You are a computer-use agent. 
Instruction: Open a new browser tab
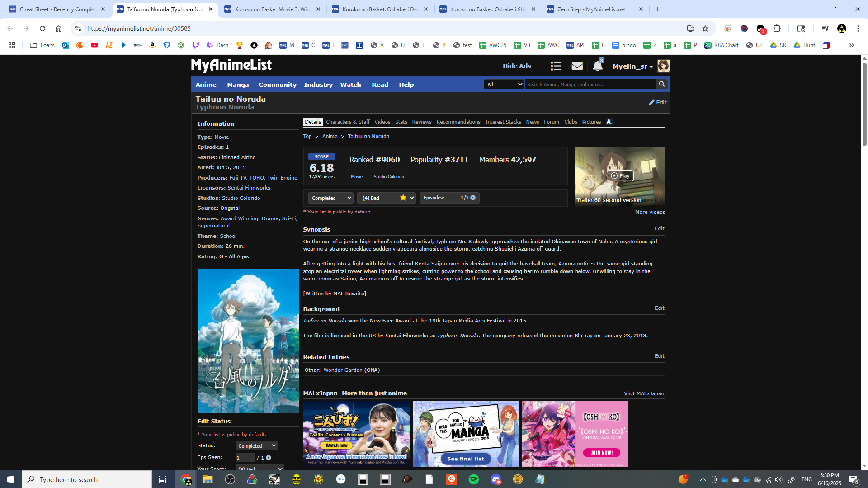coord(657,9)
